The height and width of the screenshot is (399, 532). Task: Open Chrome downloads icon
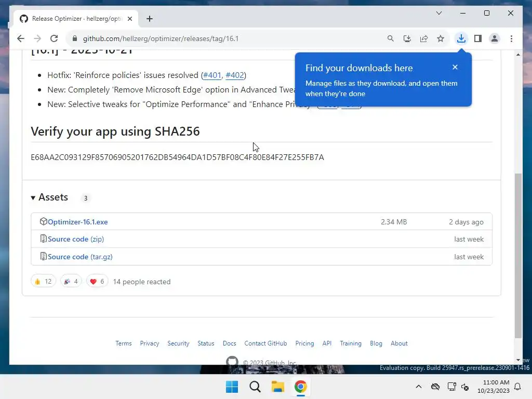[x=461, y=38]
